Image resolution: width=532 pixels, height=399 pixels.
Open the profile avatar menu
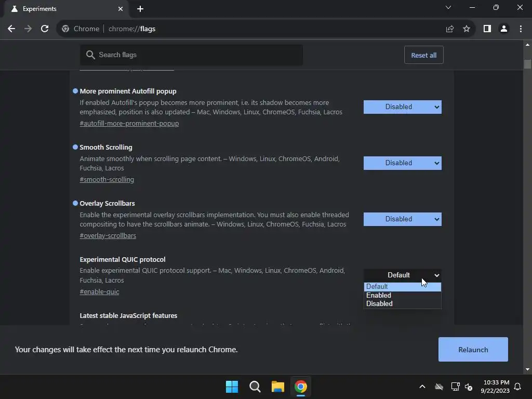(504, 29)
